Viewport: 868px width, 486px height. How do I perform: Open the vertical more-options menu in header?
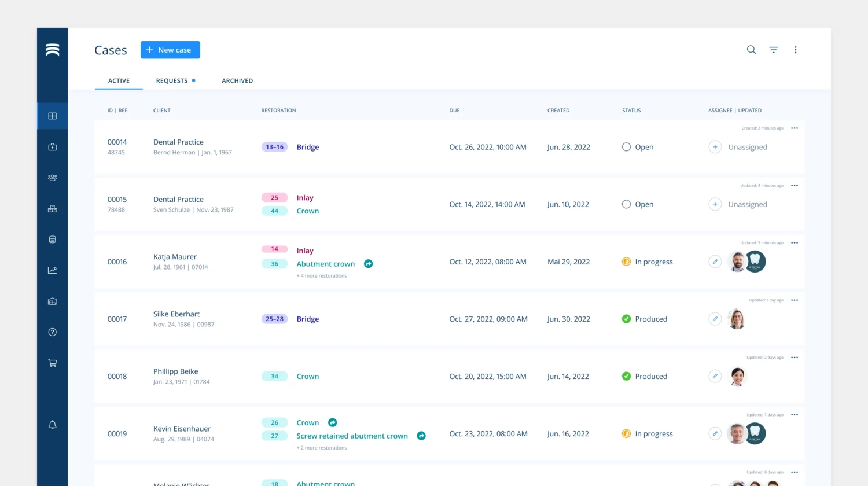click(796, 50)
